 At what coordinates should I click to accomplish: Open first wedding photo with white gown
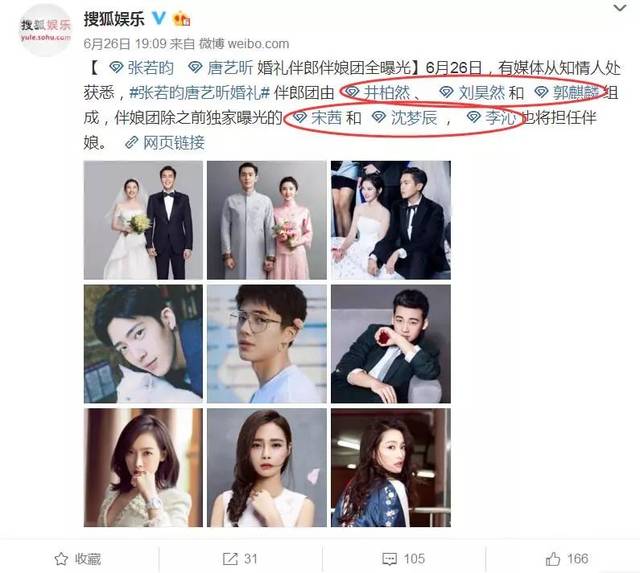[x=143, y=220]
